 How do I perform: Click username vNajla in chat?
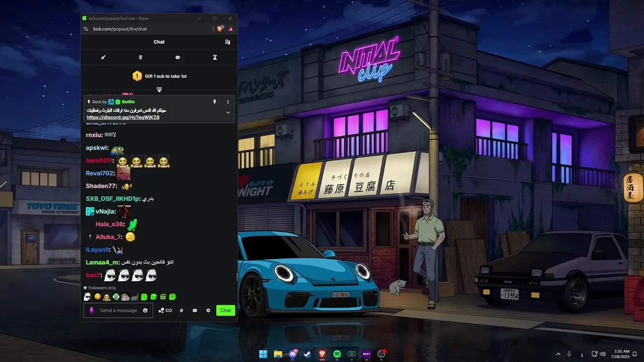tap(105, 211)
